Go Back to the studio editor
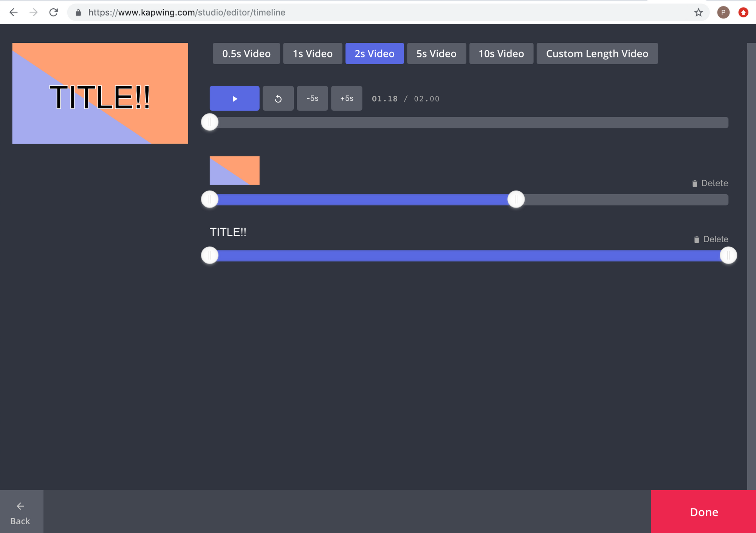Viewport: 756px width, 533px height. [x=20, y=512]
